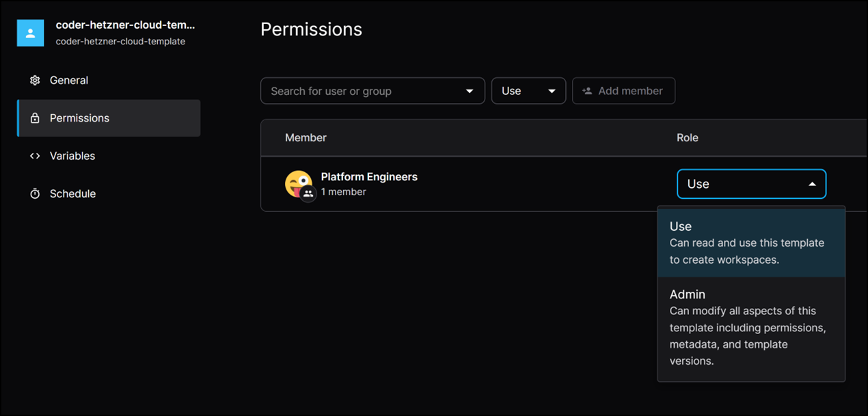Click the gear icon beside General
This screenshot has height=416, width=868.
pyautogui.click(x=35, y=80)
